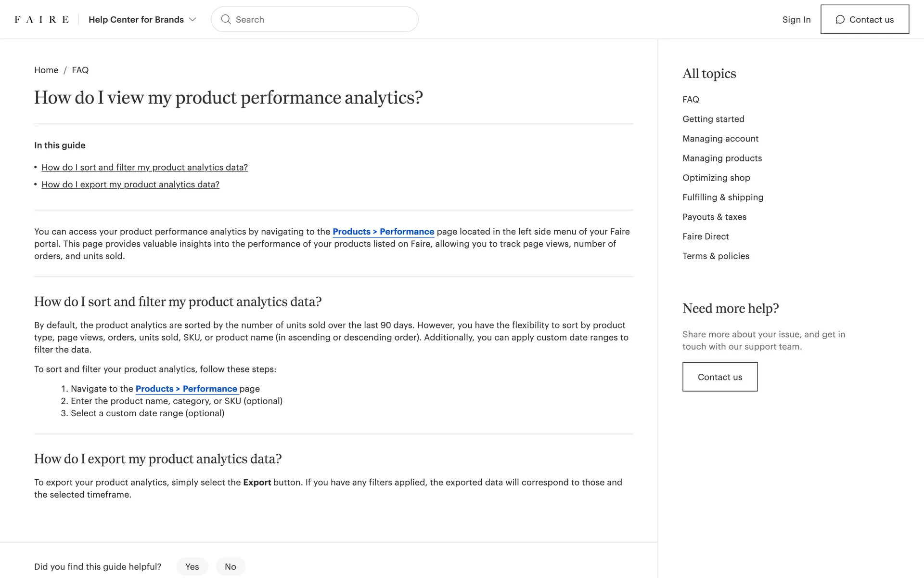Open the Fulfilling & shipping topic
Screen dimensions: 924x578
[722, 197]
